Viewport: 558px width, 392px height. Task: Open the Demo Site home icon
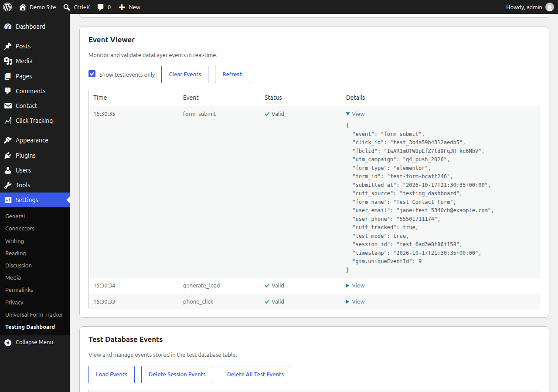[x=23, y=7]
